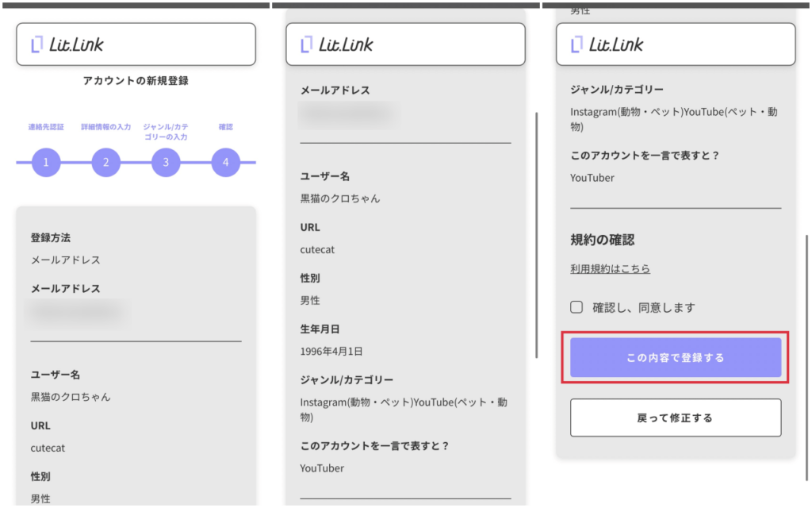Click the 1996年4月1日 birth date value

[331, 351]
